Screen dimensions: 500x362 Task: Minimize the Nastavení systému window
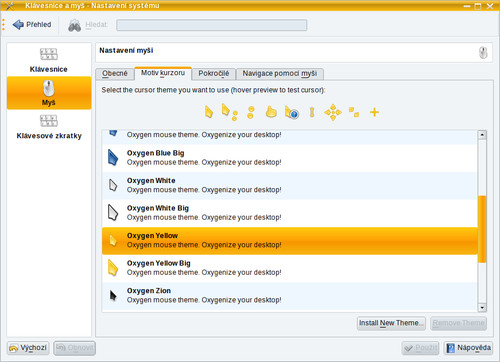[467, 6]
